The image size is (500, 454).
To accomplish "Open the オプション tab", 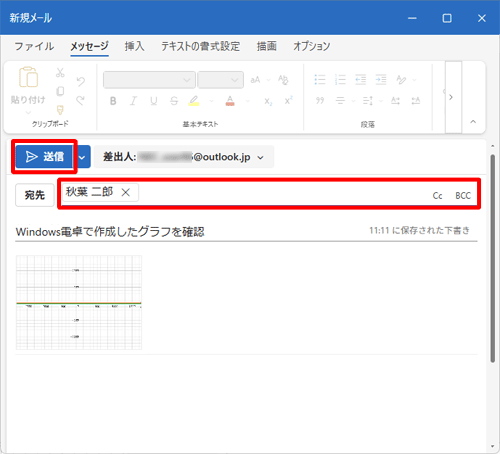I will click(x=311, y=46).
